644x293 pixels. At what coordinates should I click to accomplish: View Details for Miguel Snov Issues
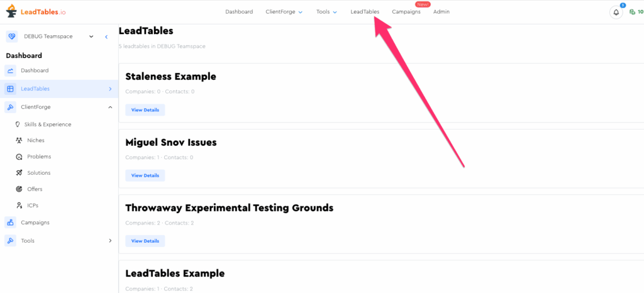pos(145,175)
